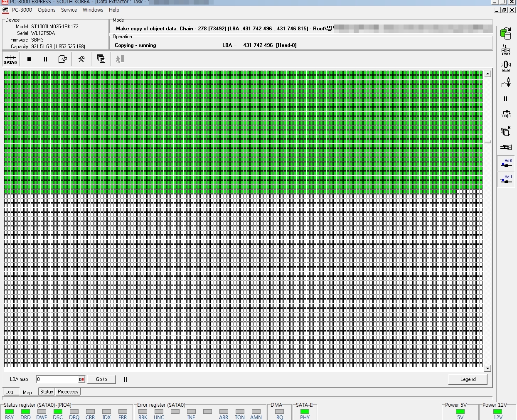Focus the LBA map input field
Screen dimensions: 517x420
57,379
